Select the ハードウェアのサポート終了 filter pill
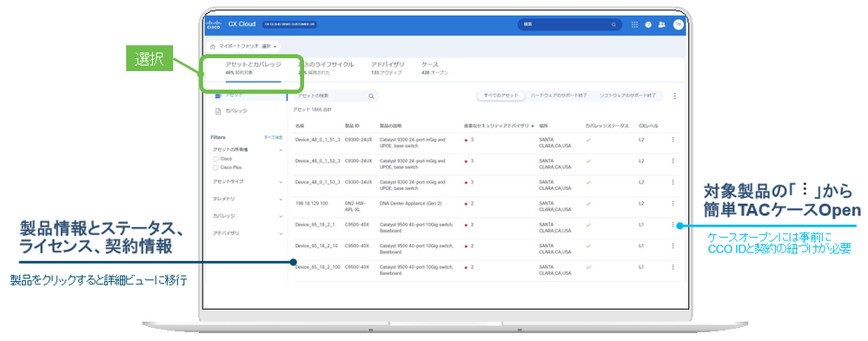The image size is (868, 341). [559, 95]
